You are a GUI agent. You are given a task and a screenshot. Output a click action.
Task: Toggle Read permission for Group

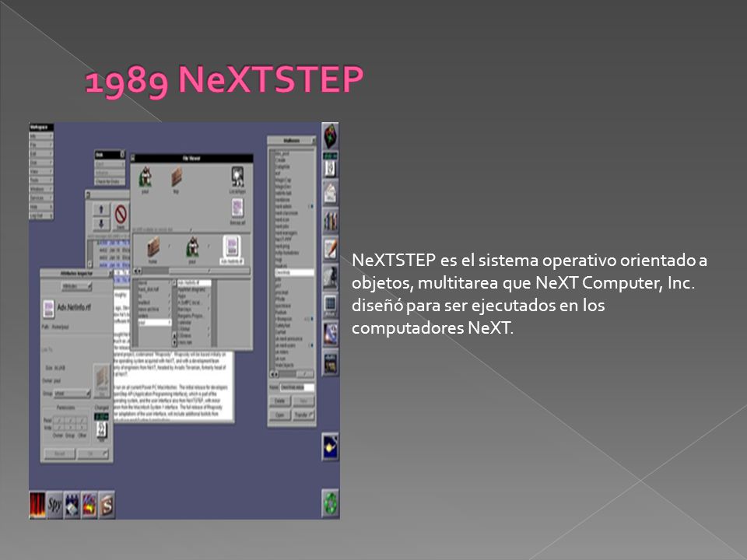(70, 420)
